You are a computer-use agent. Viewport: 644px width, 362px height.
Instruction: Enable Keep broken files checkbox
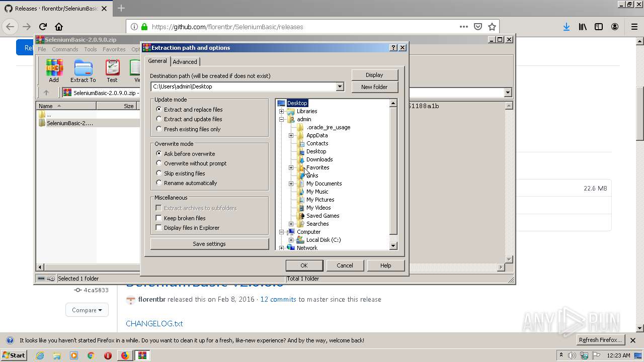[x=158, y=218]
